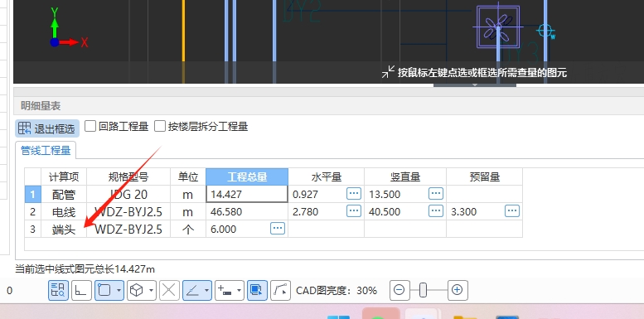Toggle the cross intersection snap icon
The width and height of the screenshot is (644, 319).
(x=169, y=290)
